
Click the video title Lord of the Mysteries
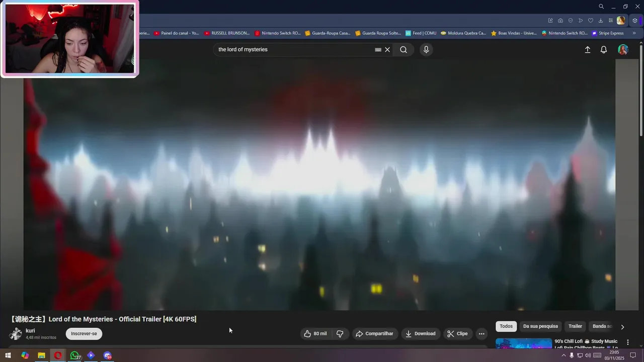click(x=103, y=319)
